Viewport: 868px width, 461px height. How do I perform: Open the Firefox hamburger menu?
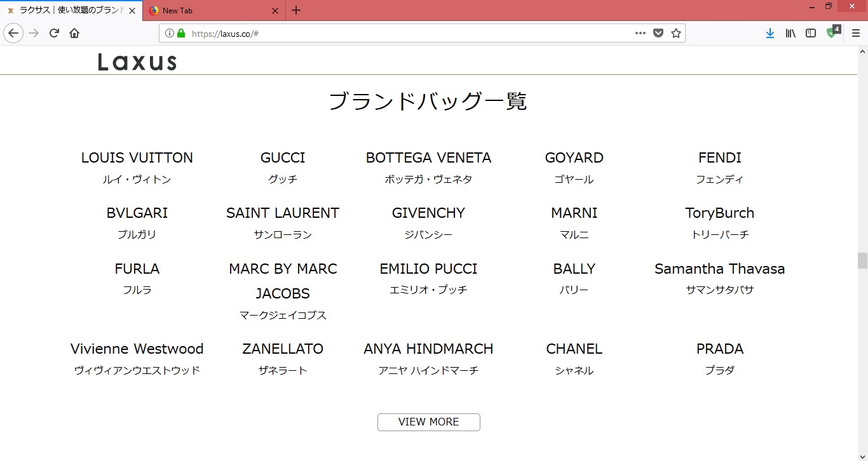(855, 33)
